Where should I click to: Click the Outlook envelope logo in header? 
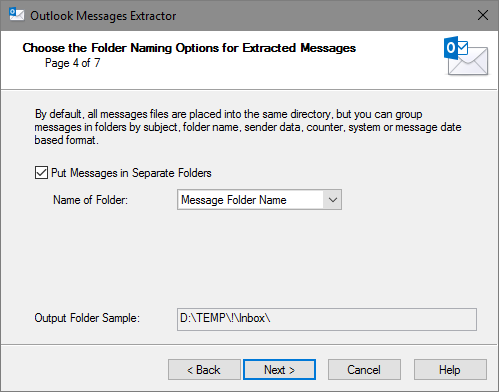(466, 56)
